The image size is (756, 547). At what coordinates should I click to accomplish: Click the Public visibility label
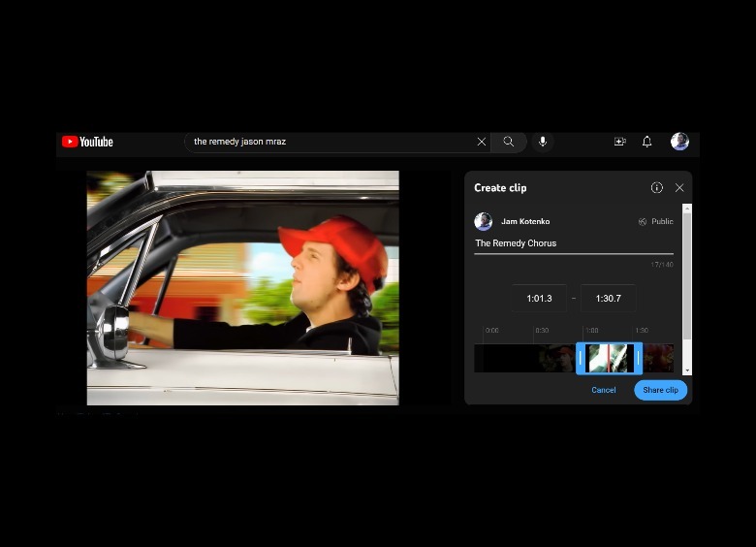[662, 221]
